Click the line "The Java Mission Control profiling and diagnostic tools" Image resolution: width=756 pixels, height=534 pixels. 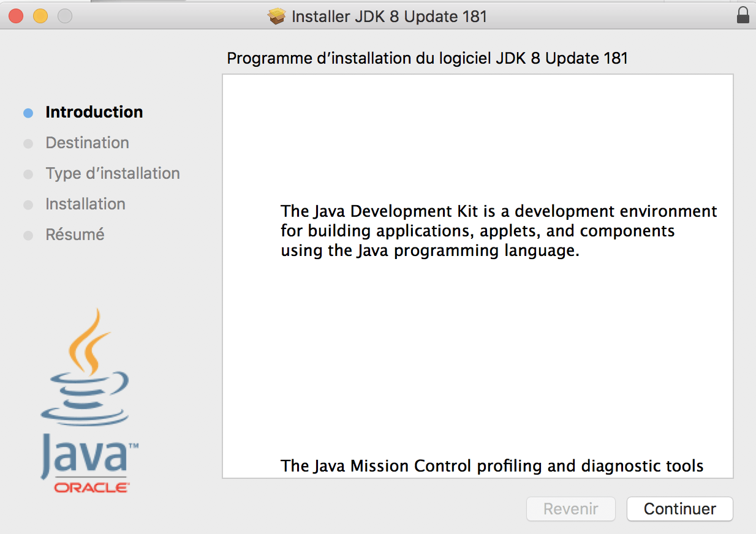tap(492, 466)
